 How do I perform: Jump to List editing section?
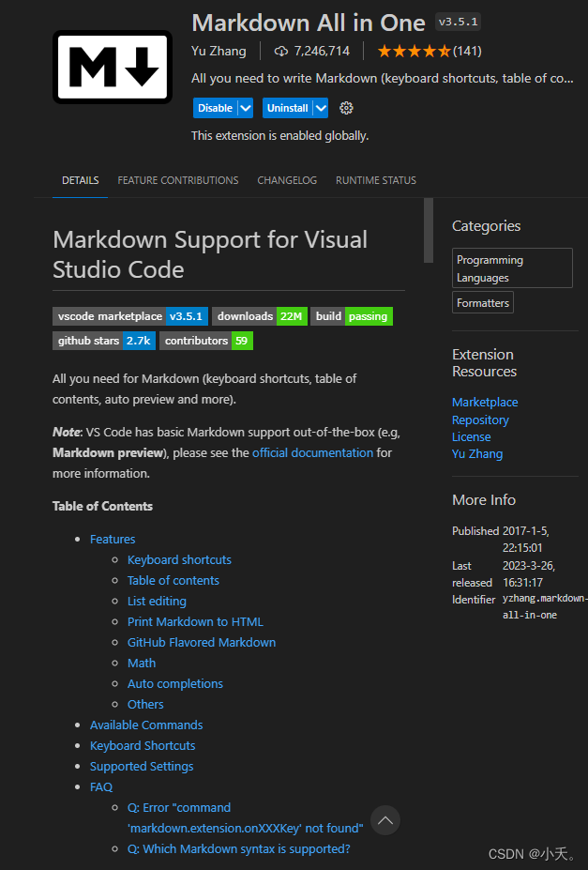pyautogui.click(x=157, y=601)
